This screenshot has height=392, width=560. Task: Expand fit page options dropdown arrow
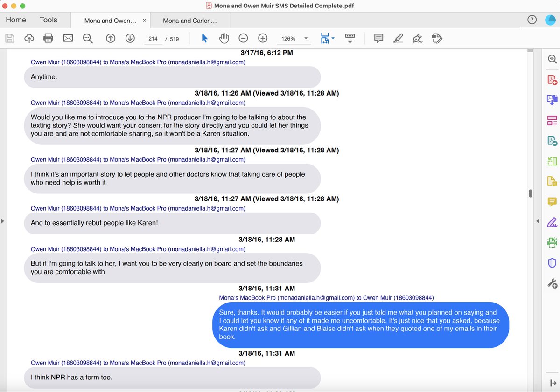(333, 38)
